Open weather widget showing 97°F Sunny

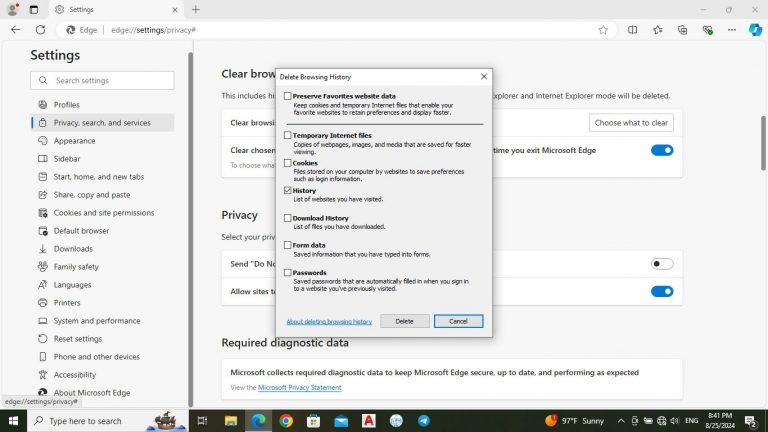click(x=574, y=421)
